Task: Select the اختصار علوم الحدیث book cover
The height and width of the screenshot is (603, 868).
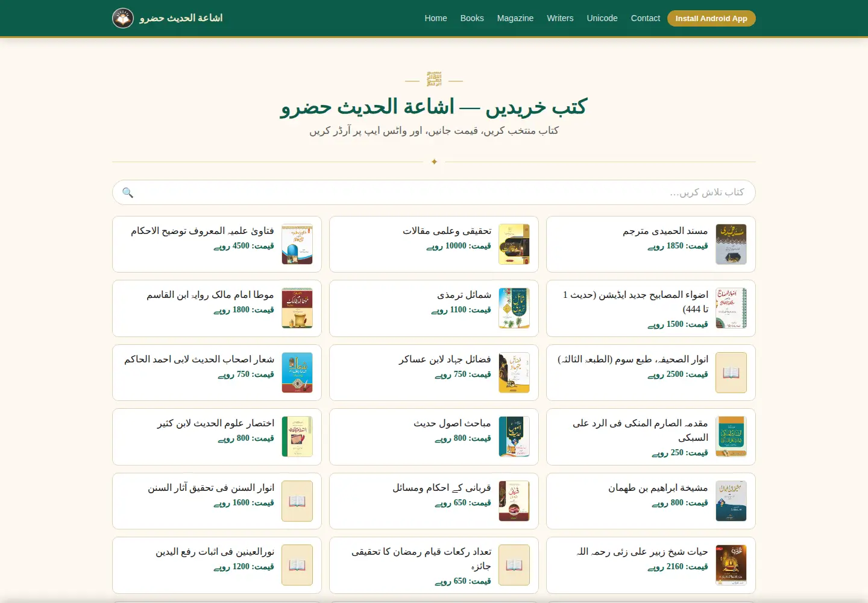Action: point(297,437)
